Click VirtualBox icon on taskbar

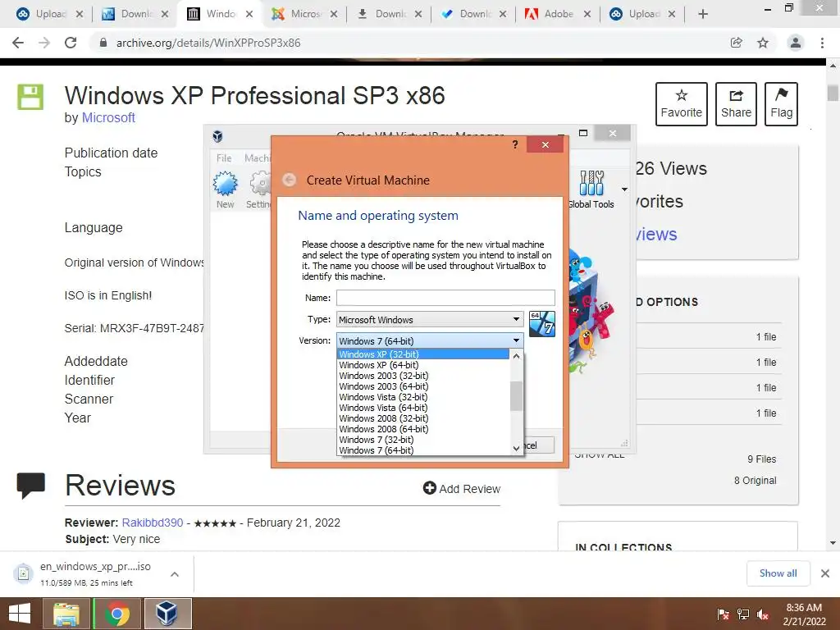(167, 614)
